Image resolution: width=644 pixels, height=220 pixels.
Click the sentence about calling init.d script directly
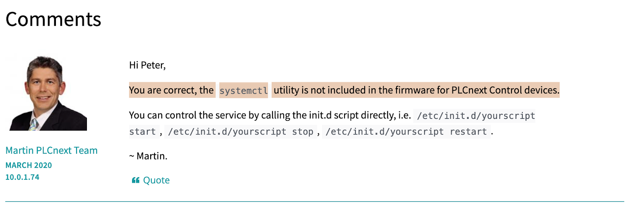(x=270, y=115)
